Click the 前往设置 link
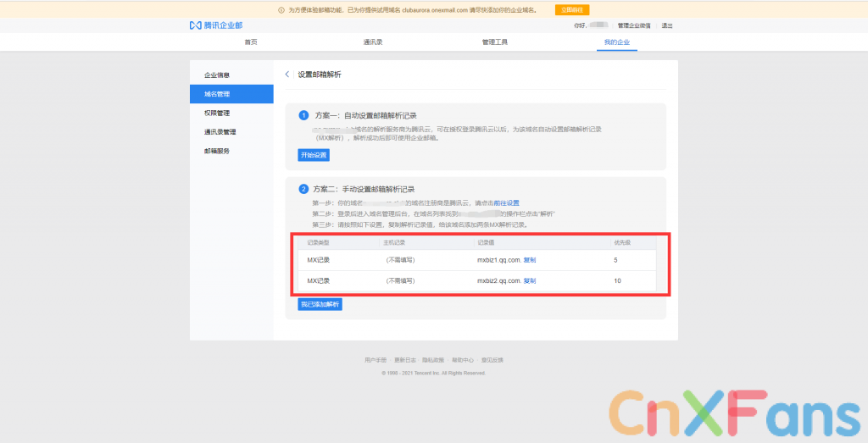Image resolution: width=868 pixels, height=443 pixels. tap(507, 203)
